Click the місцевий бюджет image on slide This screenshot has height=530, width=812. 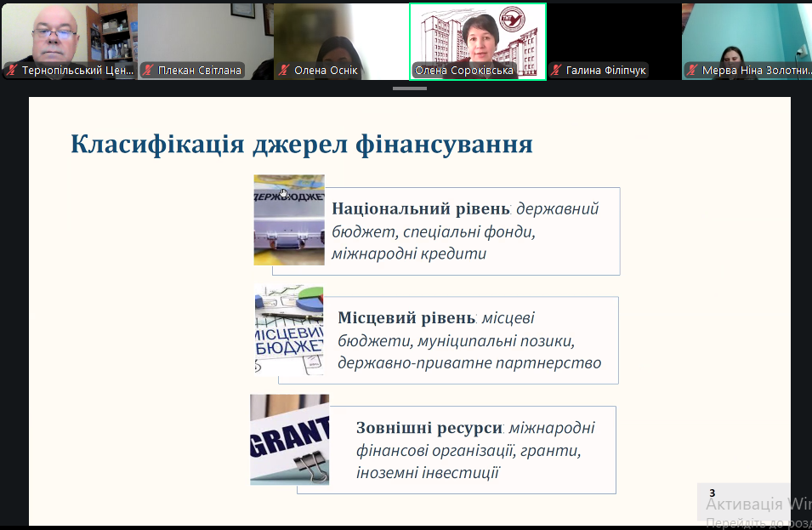[289, 331]
